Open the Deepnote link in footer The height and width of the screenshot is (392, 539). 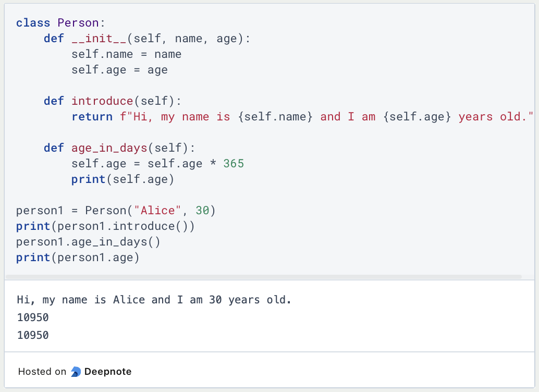107,372
